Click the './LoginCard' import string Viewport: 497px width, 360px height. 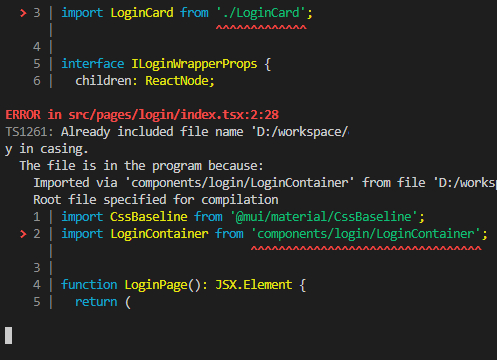point(261,13)
